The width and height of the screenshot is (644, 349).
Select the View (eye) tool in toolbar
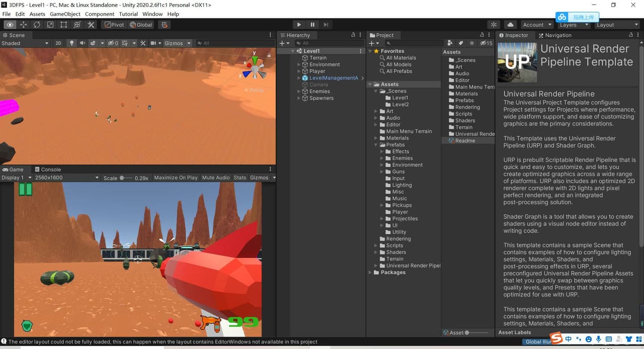click(10, 25)
